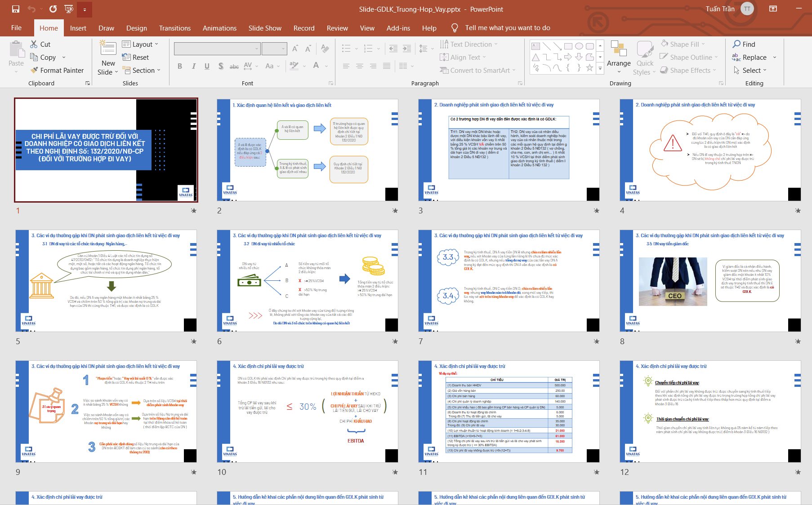812x505 pixels.
Task: Select the rectangle shape in gallery
Action: [x=568, y=46]
